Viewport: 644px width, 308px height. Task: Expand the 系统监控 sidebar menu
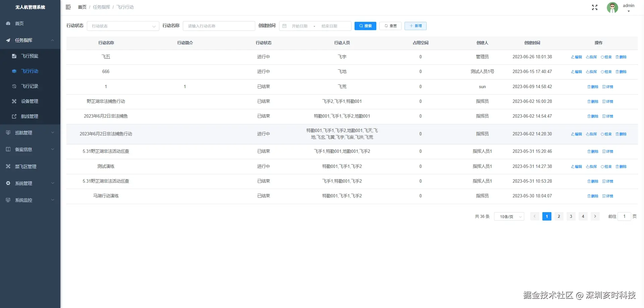30,200
